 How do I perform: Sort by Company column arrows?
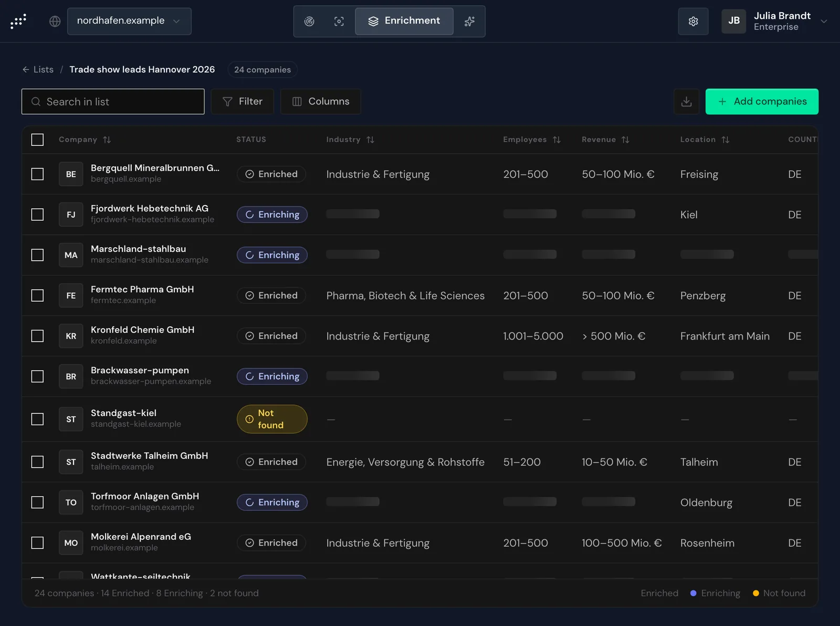(107, 140)
